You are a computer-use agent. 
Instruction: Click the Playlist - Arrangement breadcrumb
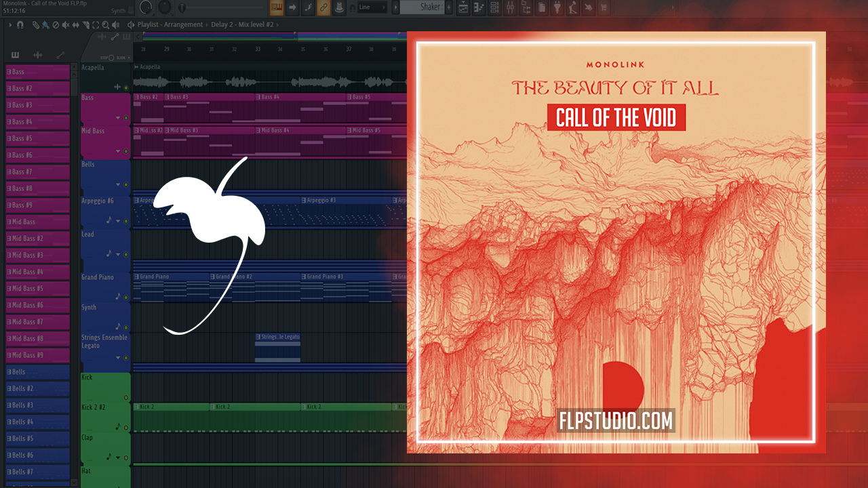coord(170,25)
